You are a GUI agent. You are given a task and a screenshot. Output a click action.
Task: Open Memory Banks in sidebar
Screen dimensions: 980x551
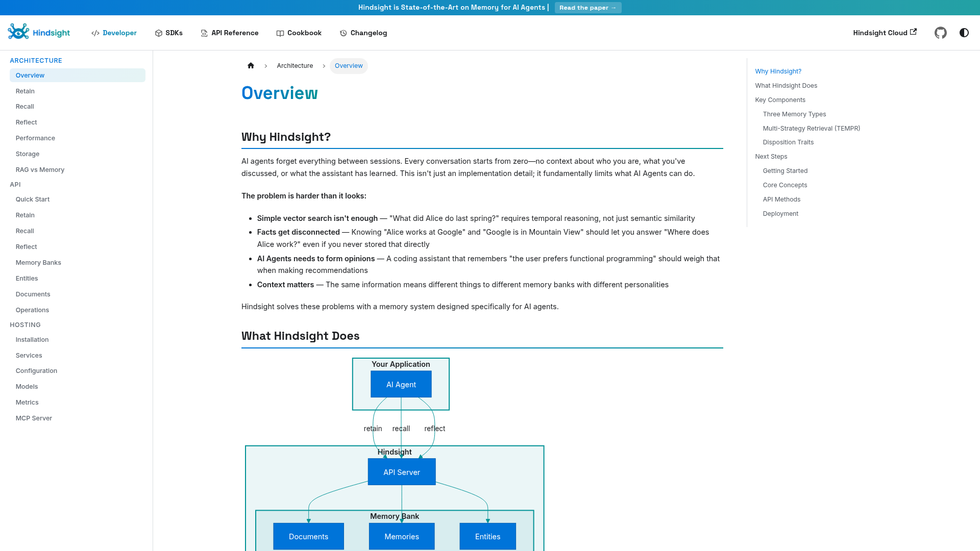pos(38,263)
